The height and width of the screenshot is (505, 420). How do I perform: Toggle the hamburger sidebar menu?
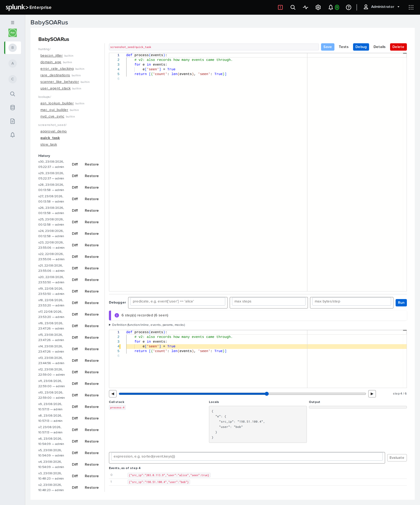tap(12, 23)
